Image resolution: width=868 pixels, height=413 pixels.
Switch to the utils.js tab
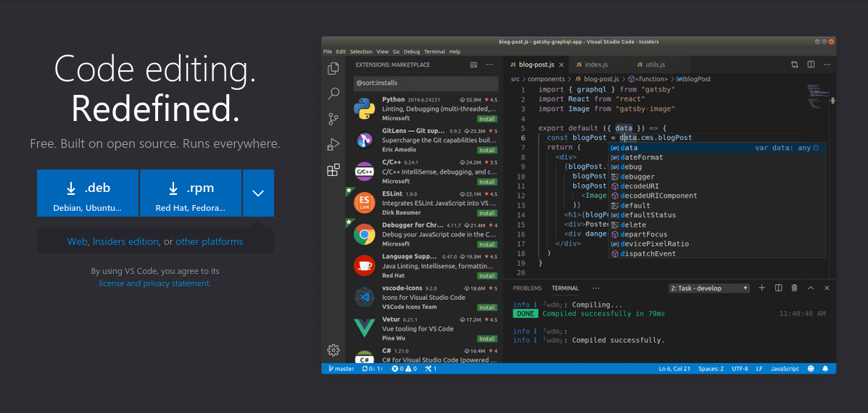tap(656, 64)
